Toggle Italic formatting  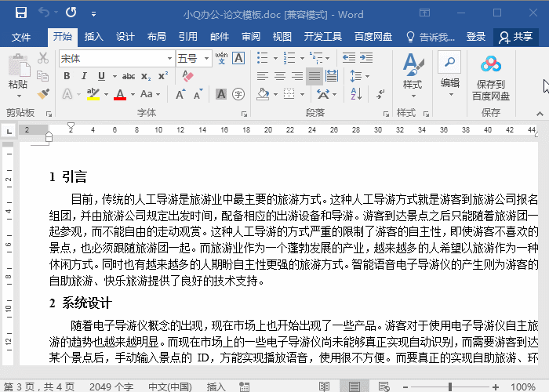[x=83, y=76]
